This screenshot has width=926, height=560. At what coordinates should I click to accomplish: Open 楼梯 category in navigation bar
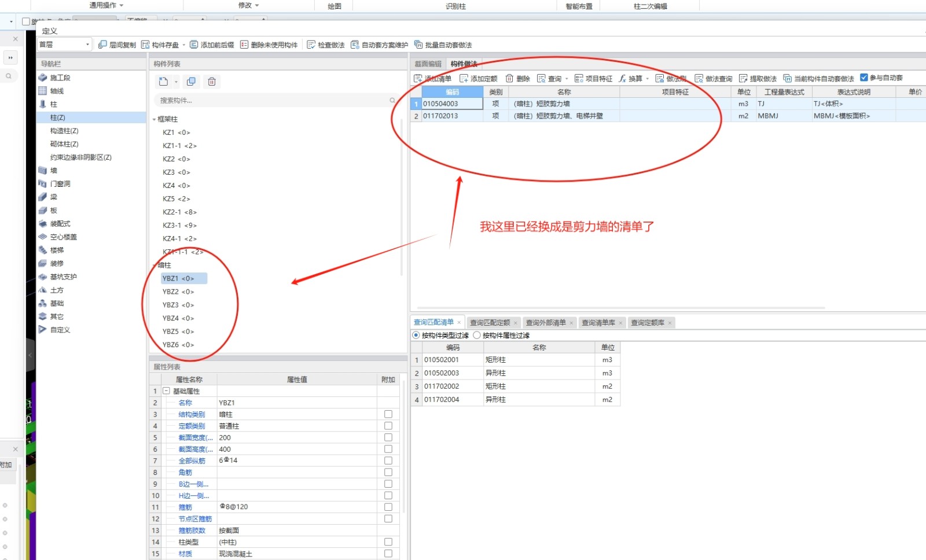coord(57,250)
